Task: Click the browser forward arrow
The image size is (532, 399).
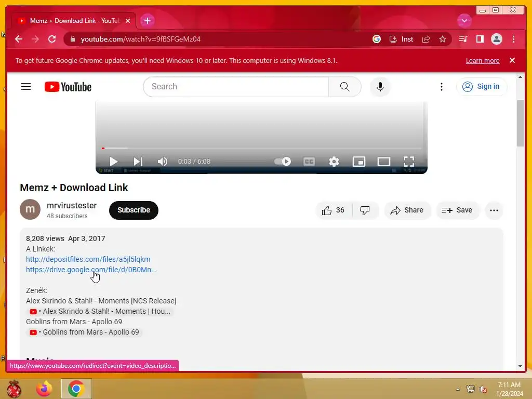Action: tap(35, 39)
